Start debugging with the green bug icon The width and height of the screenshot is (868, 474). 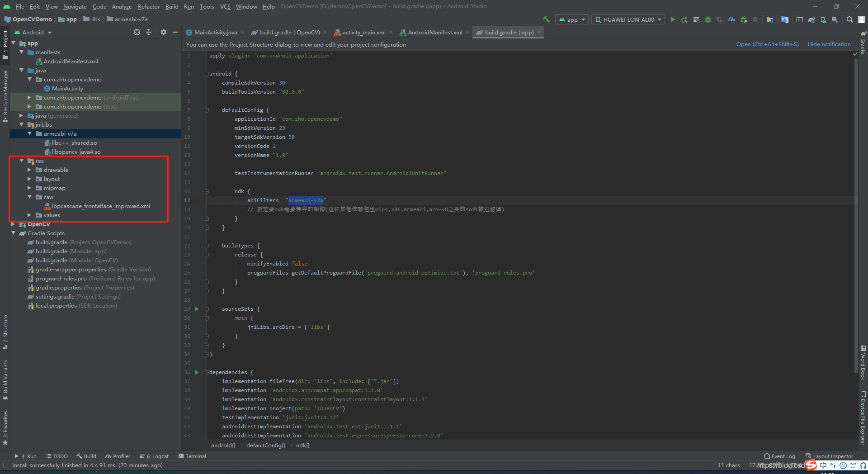[708, 19]
